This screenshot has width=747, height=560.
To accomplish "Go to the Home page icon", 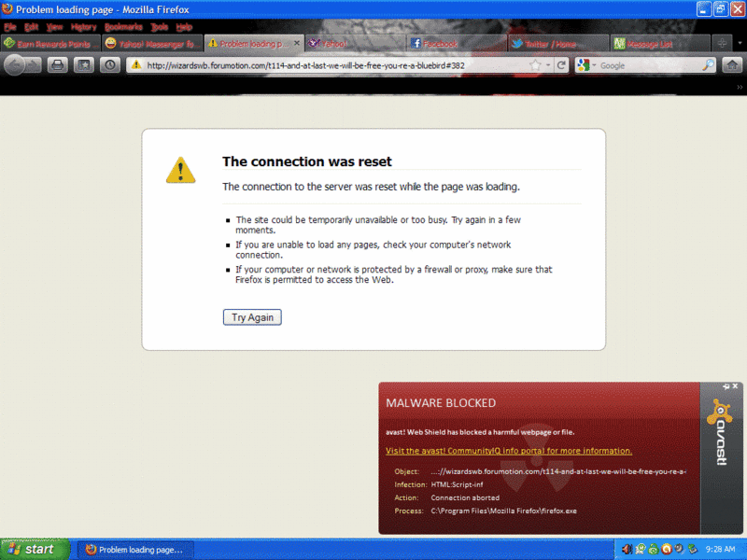I will coord(732,65).
